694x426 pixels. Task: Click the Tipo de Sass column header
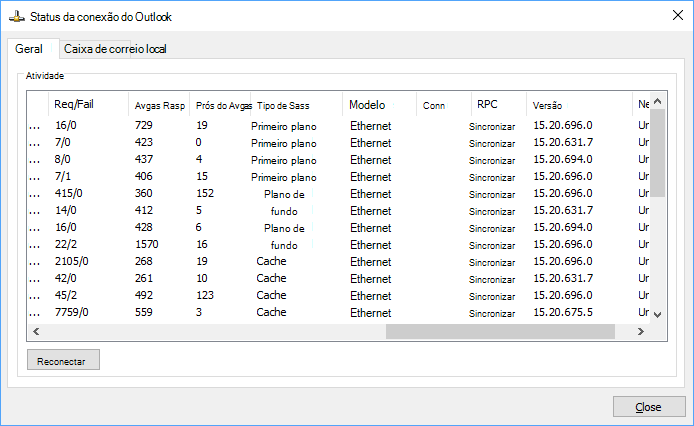click(297, 105)
